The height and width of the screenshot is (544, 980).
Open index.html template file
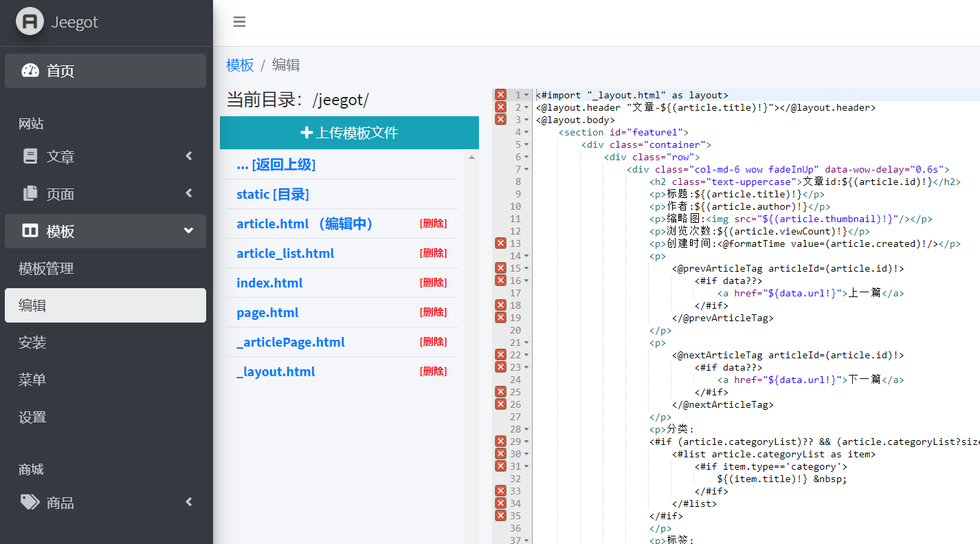(269, 283)
